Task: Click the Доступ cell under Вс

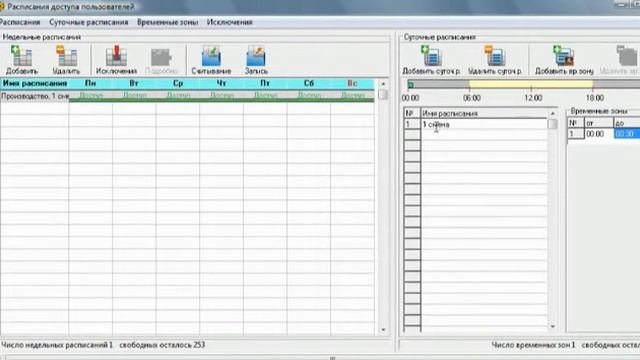Action: point(353,96)
